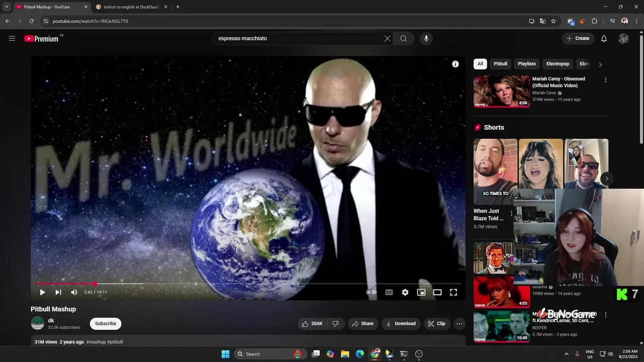Download the video
The image size is (644, 362).
(400, 324)
